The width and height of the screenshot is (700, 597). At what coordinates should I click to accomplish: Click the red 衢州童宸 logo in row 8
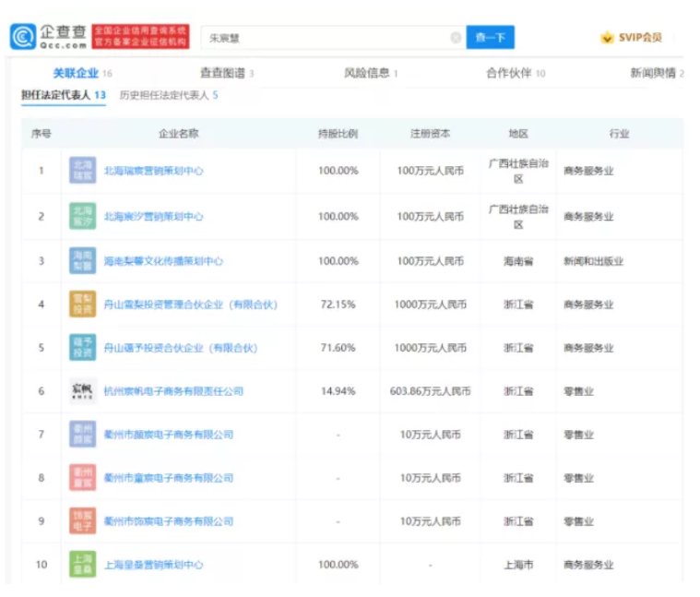click(x=82, y=478)
